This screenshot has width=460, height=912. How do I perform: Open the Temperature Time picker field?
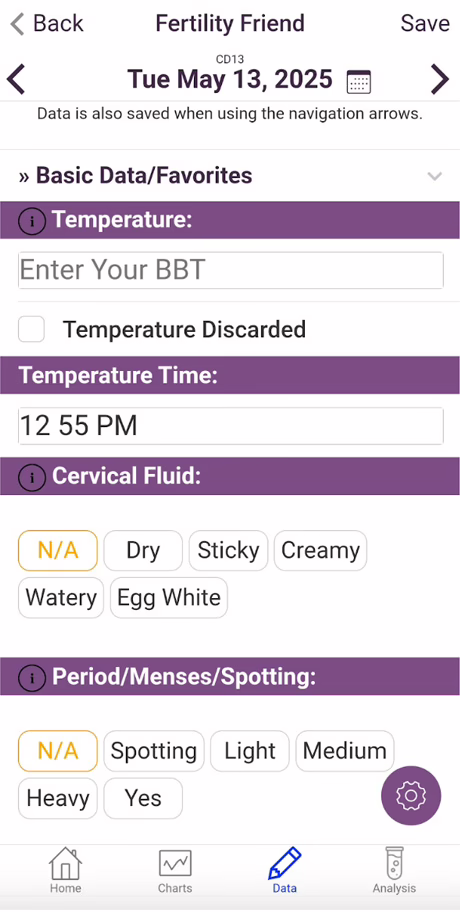coord(231,426)
